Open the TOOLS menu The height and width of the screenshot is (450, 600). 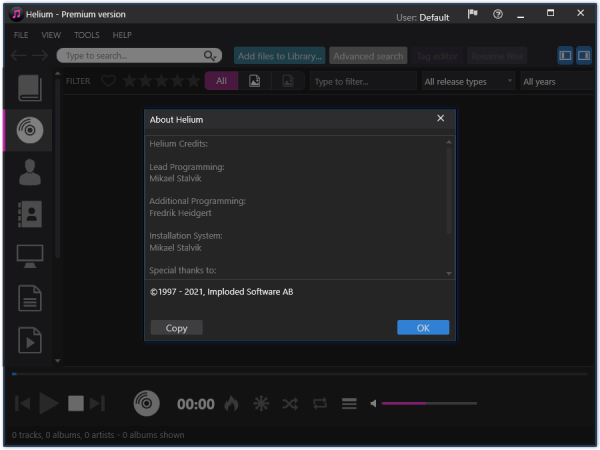point(86,35)
